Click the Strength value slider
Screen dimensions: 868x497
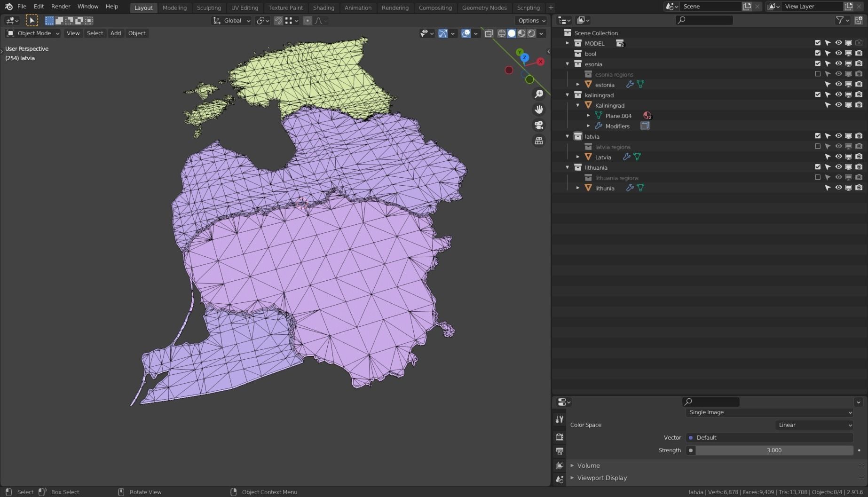click(x=774, y=450)
